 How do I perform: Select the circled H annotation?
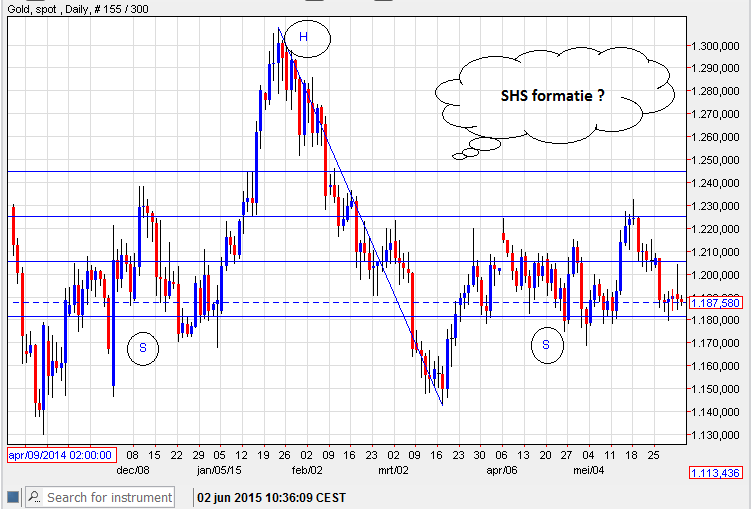click(304, 37)
